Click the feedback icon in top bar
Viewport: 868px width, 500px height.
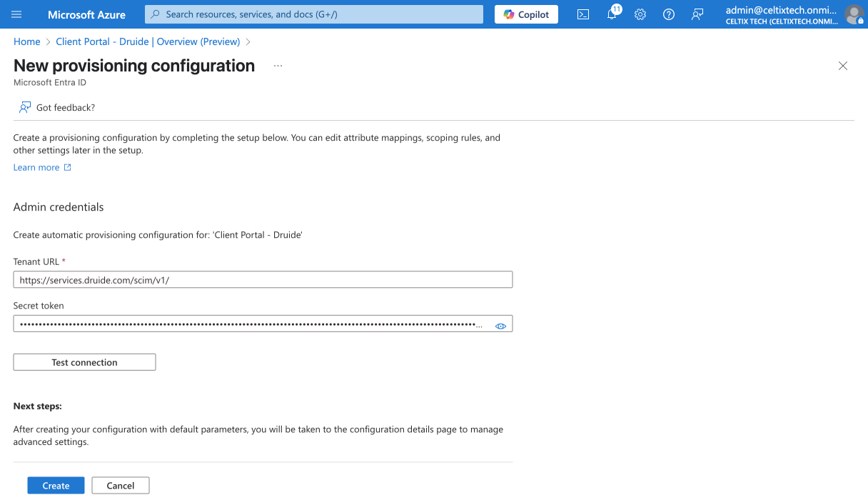click(697, 14)
